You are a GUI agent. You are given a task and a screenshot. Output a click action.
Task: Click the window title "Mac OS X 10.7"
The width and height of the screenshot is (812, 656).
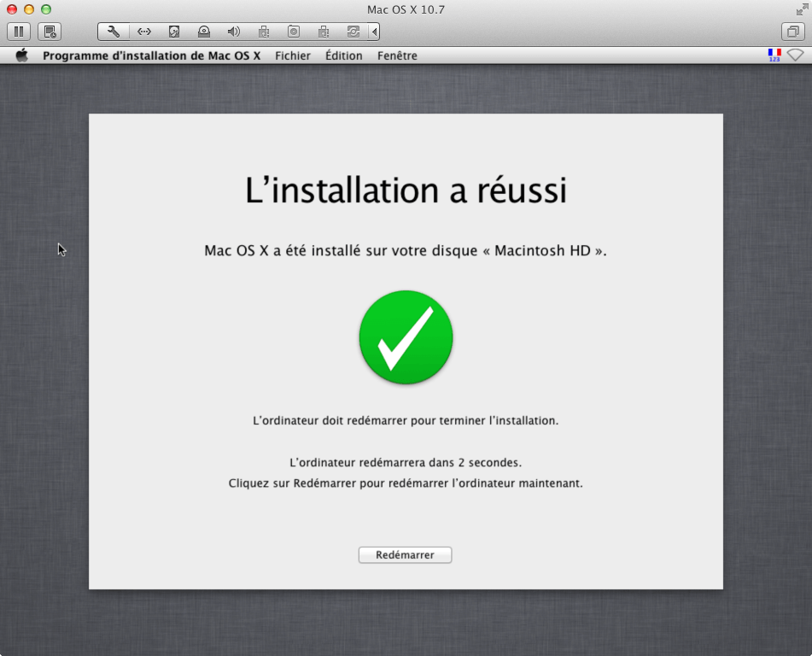coord(406,10)
